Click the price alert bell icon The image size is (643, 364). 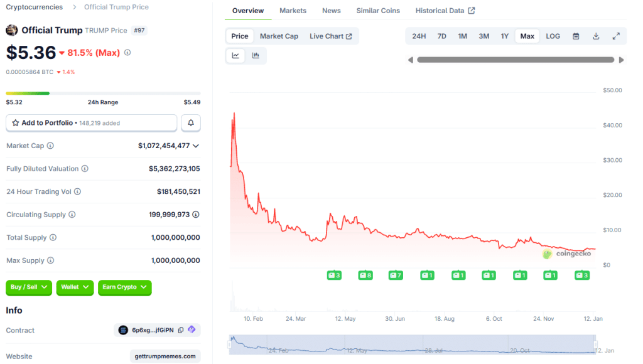point(190,122)
